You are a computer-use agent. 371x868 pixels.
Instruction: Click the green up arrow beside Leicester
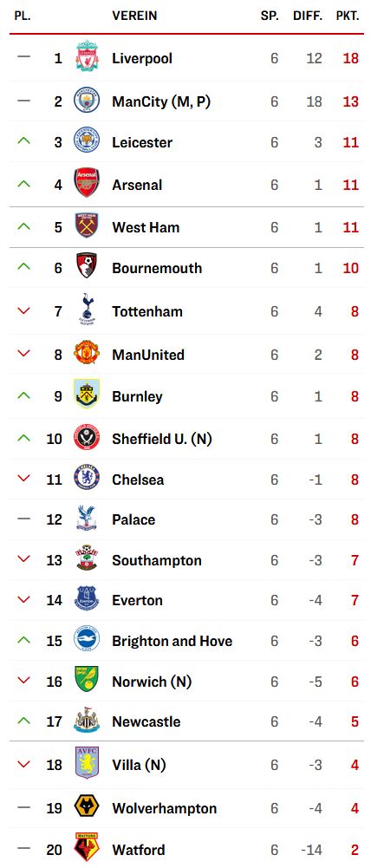[23, 141]
